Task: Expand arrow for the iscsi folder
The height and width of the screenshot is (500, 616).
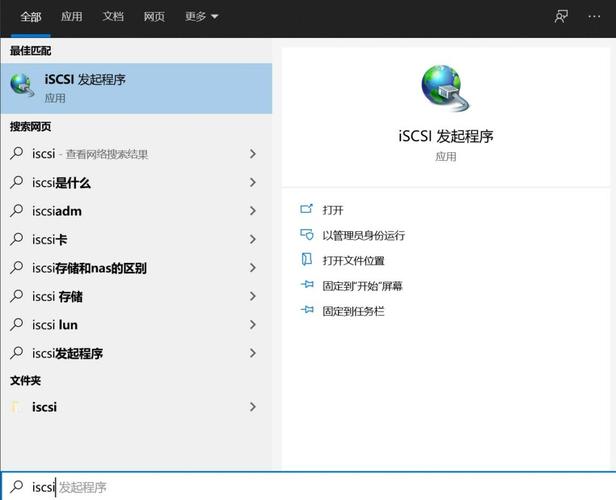Action: point(253,407)
